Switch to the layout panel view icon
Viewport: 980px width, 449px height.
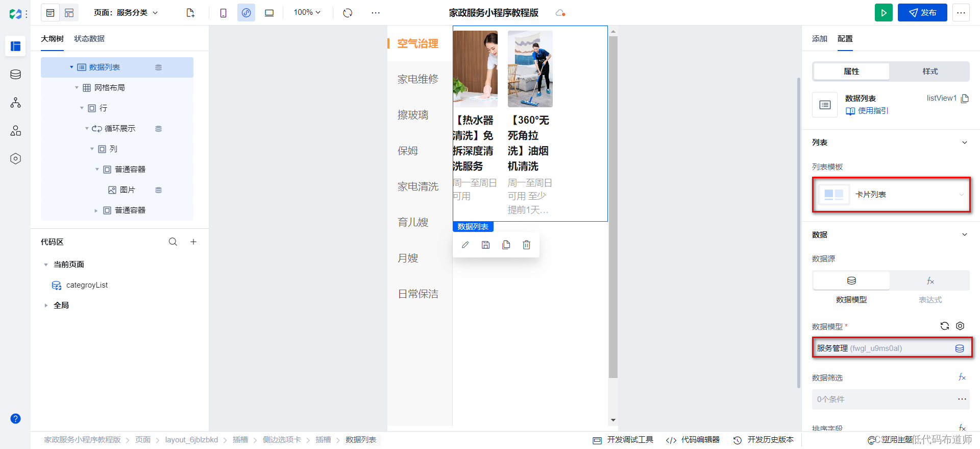(69, 13)
